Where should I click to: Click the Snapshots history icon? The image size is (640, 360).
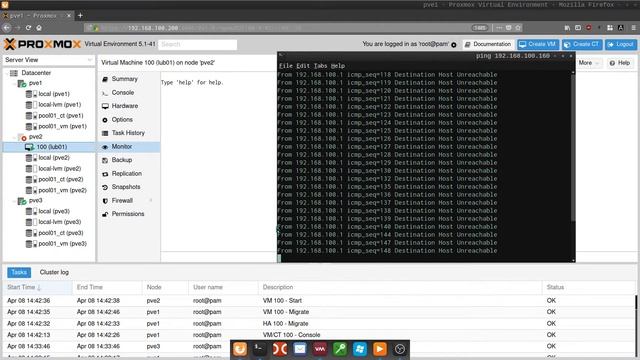tap(105, 187)
